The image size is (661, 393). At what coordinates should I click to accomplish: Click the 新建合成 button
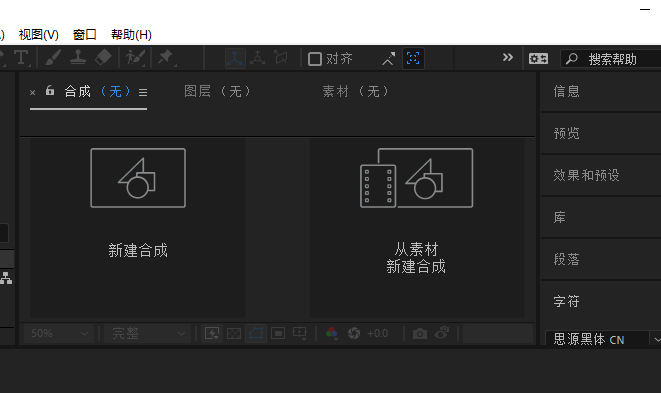point(138,228)
